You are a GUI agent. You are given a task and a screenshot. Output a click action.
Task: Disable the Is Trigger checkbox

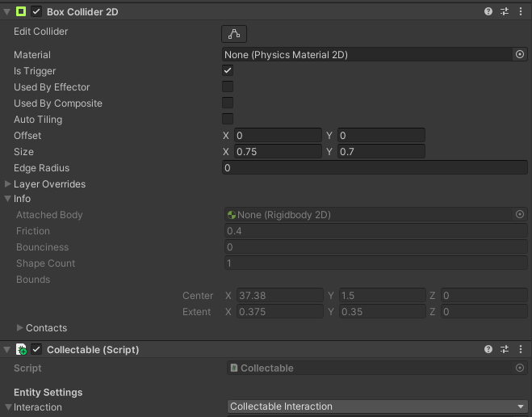point(228,71)
